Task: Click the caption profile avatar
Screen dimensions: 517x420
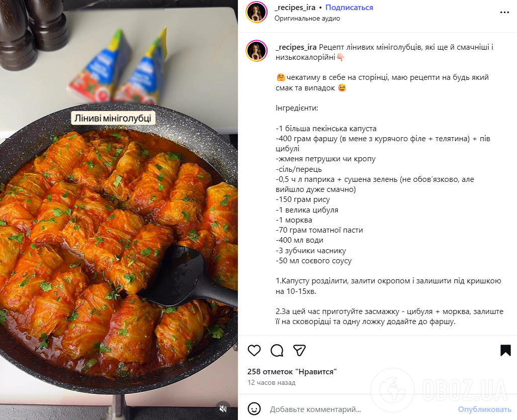Action: [x=256, y=51]
